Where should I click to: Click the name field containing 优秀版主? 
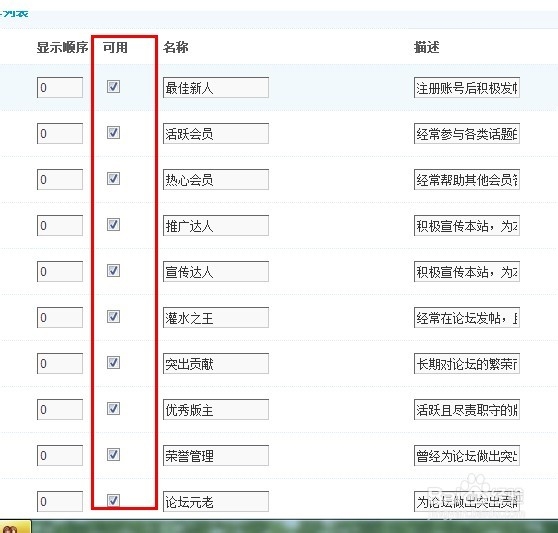(x=216, y=410)
